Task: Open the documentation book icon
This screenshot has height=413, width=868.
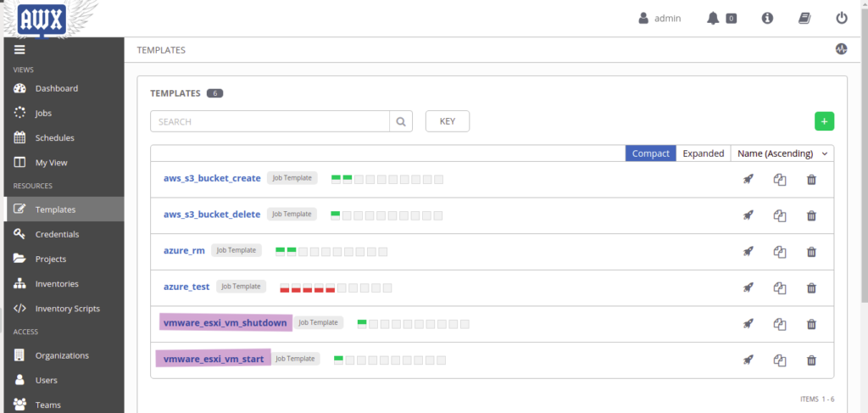Action: coord(804,19)
